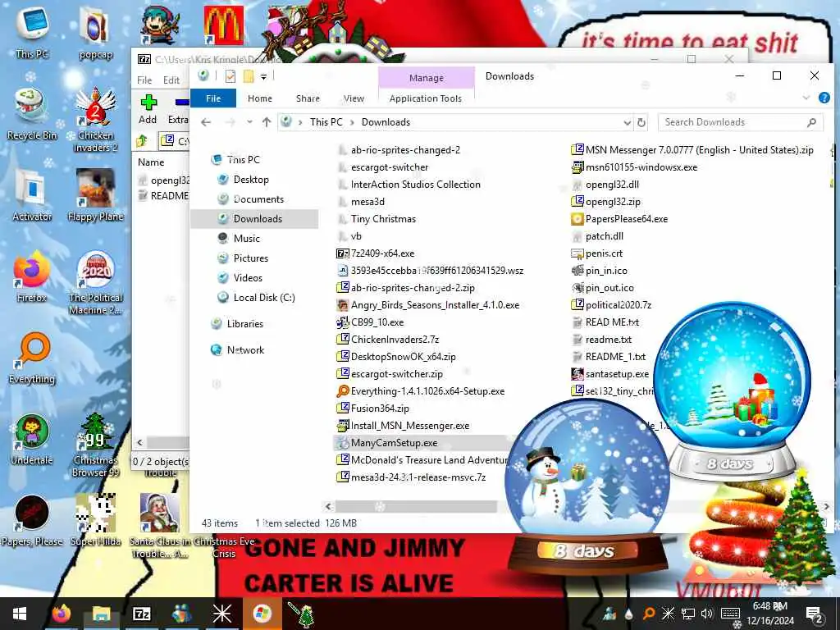
Task: Launch the Everything search desktop shortcut
Action: [x=32, y=358]
